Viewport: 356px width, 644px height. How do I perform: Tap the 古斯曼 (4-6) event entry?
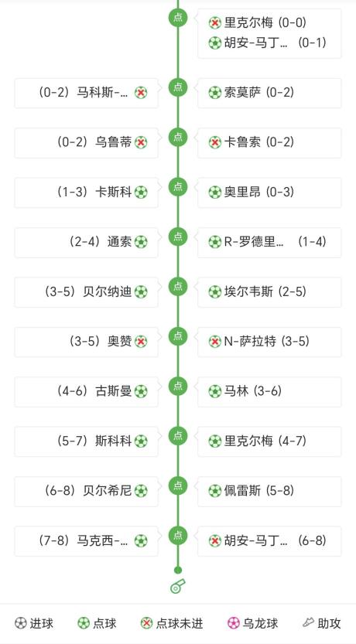(x=87, y=392)
